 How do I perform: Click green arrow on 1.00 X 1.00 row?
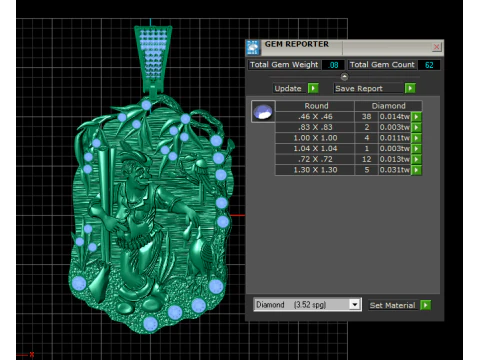pyautogui.click(x=416, y=138)
